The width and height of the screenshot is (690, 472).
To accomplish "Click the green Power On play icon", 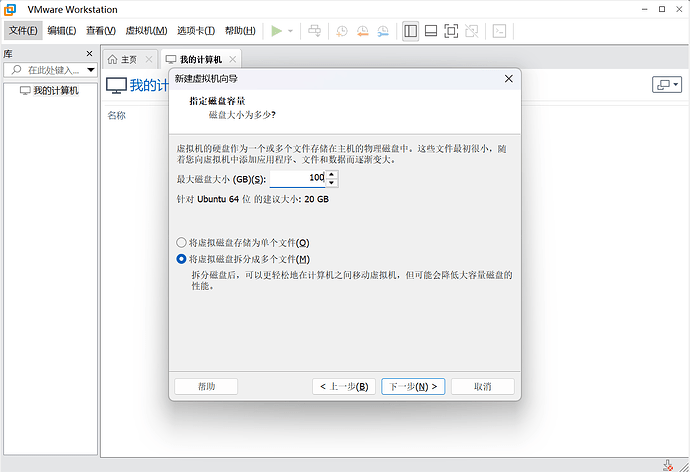I will pos(276,31).
